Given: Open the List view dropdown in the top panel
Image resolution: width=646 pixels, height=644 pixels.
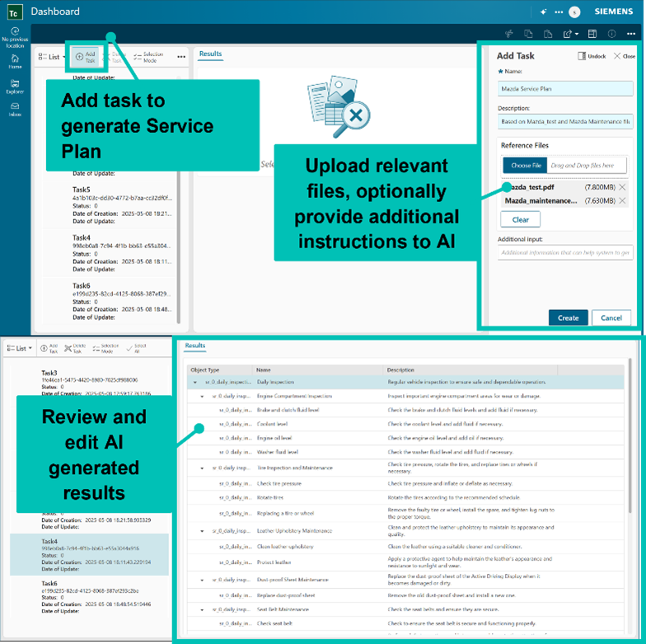Looking at the screenshot, I should (53, 57).
